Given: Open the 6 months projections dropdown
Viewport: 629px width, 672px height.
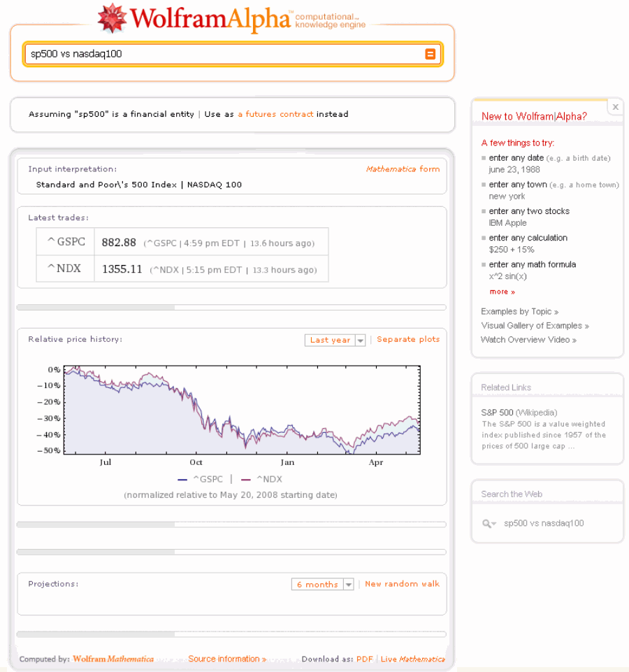Looking at the screenshot, I should 322,585.
